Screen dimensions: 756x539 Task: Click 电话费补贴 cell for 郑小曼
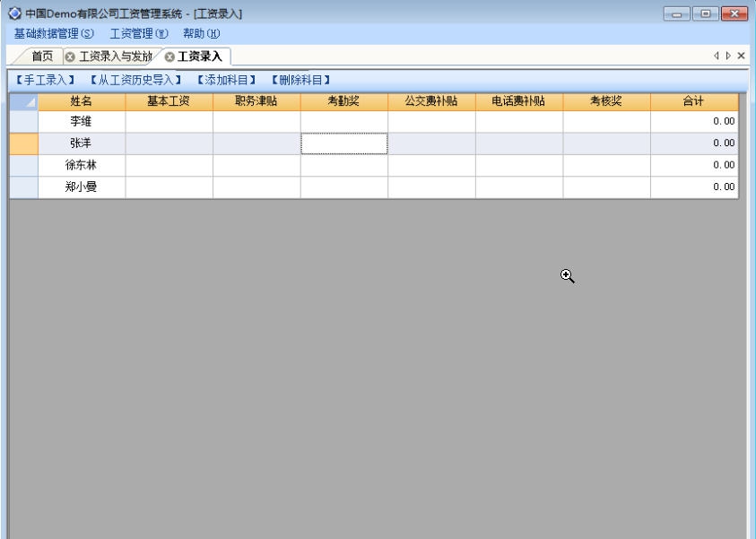click(519, 187)
